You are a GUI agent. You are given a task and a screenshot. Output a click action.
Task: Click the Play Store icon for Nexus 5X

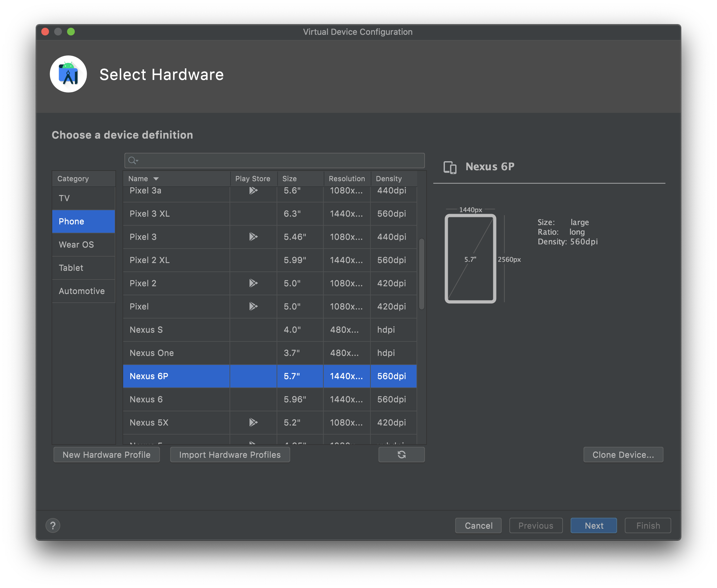pos(253,422)
